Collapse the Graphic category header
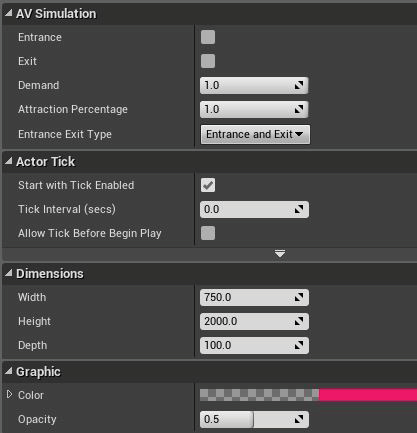The height and width of the screenshot is (433, 417). [9, 371]
